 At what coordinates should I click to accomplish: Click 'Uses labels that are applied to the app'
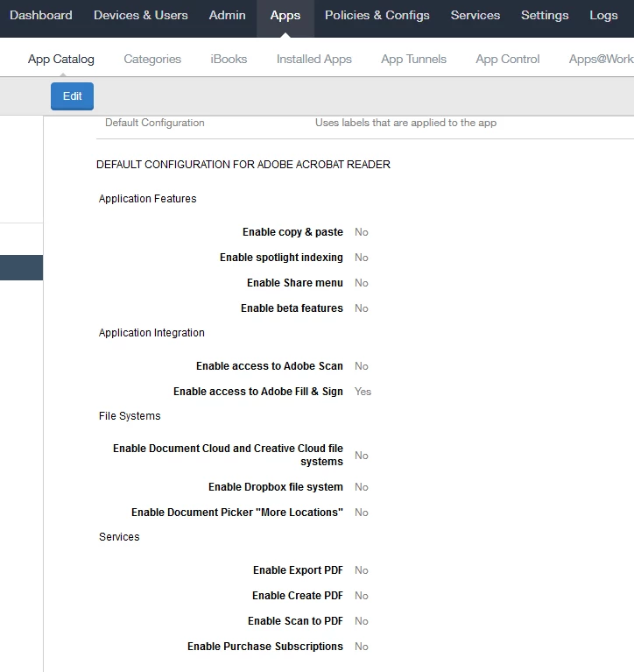[405, 123]
